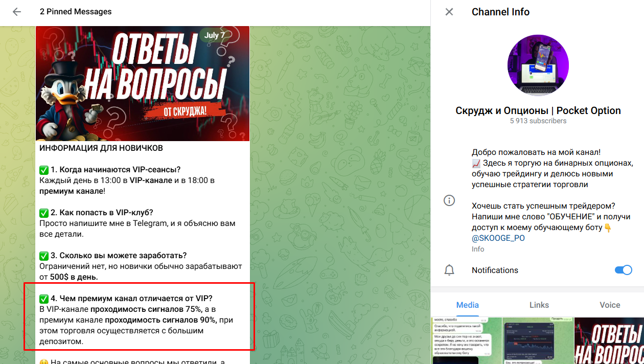Switch to the Links tab
The width and height of the screenshot is (644, 364).
click(x=539, y=305)
